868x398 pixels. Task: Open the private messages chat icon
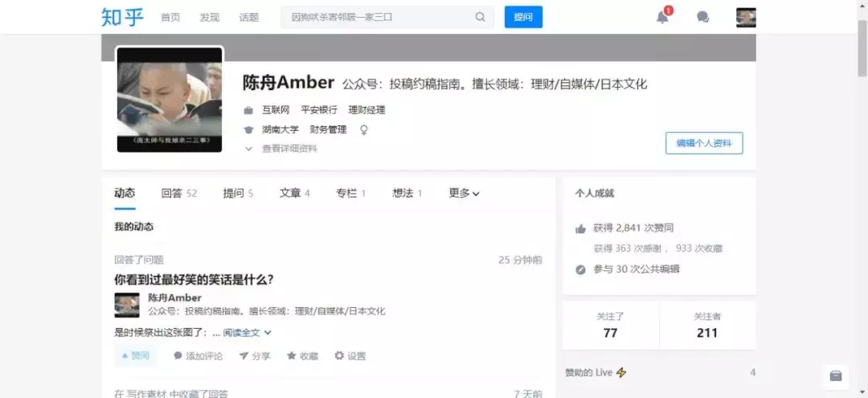(x=703, y=17)
